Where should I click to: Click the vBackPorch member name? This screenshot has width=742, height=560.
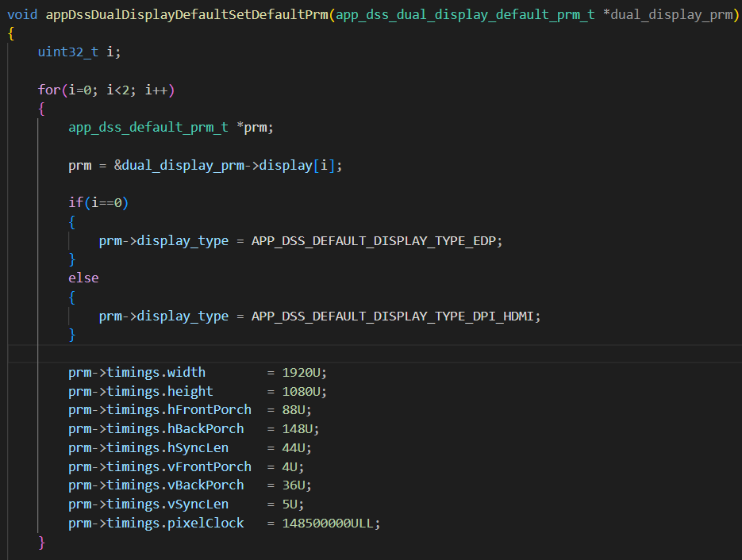206,485
